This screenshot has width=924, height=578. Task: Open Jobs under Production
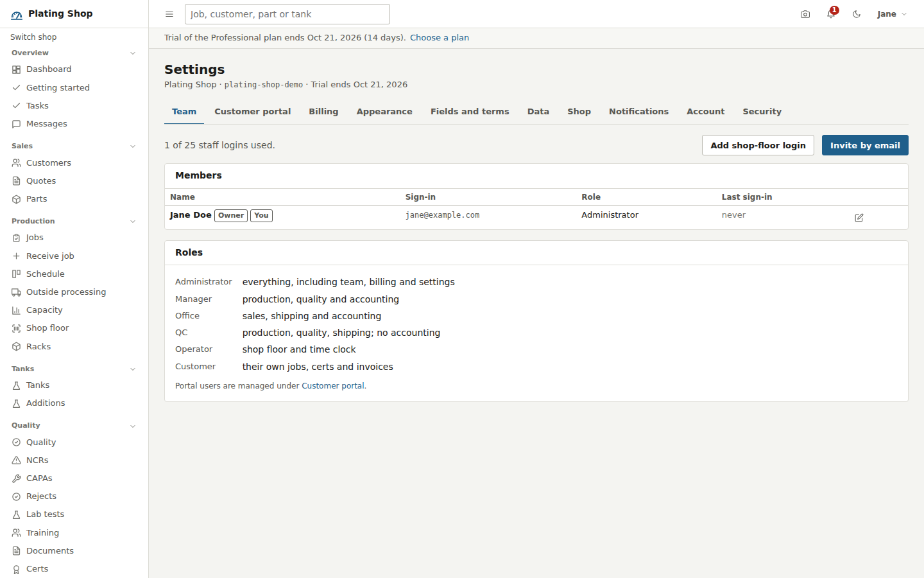point(74,238)
